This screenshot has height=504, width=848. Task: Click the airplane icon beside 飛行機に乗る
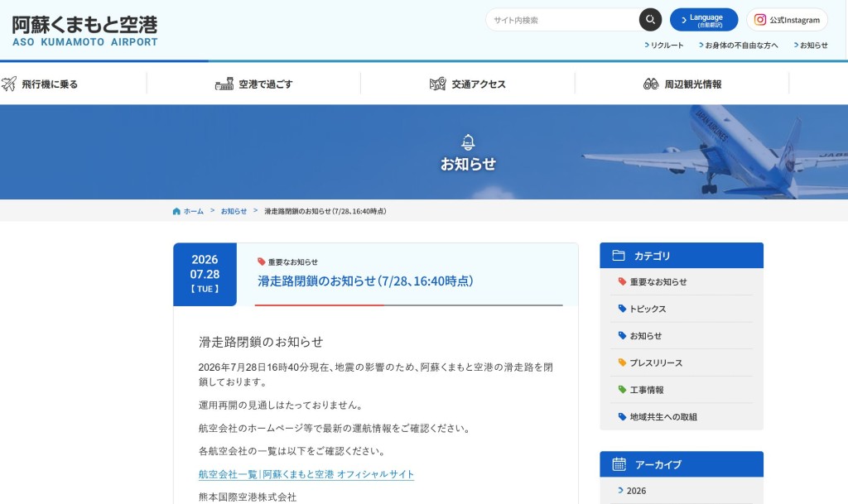(8, 84)
